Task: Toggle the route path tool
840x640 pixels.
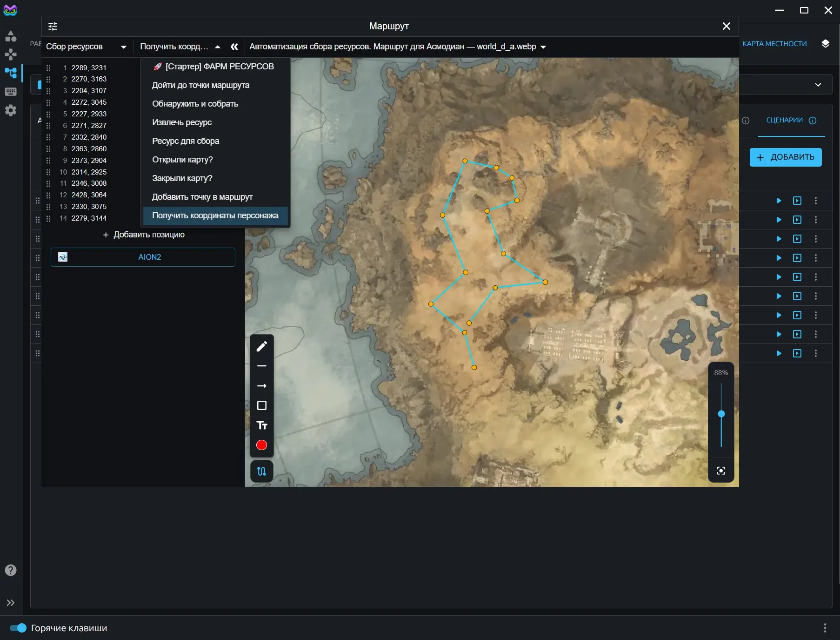Action: click(x=262, y=471)
